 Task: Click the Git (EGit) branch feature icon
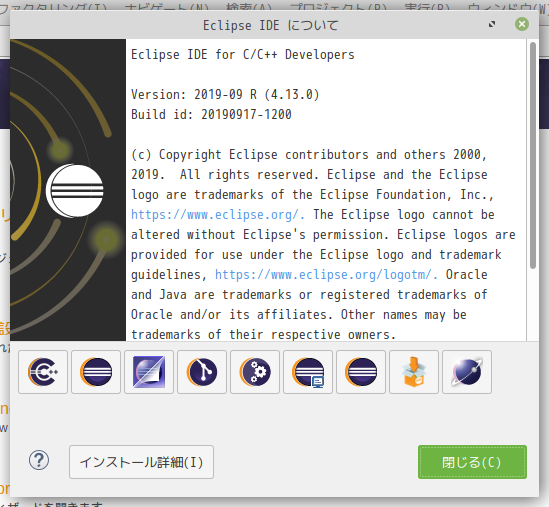pos(202,372)
